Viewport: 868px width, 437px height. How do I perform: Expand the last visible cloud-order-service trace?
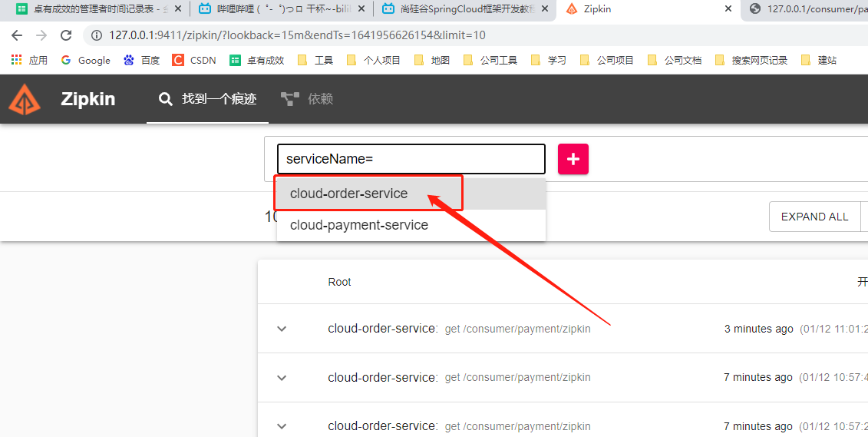[282, 426]
